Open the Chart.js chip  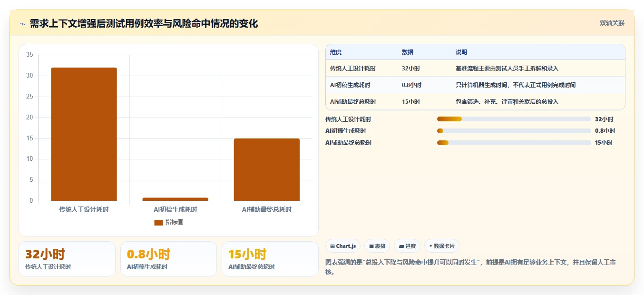coord(342,246)
